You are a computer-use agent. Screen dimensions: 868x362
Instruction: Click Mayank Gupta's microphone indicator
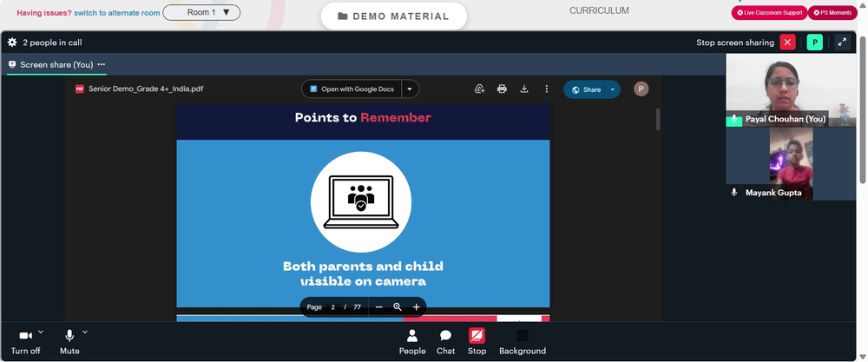tap(734, 193)
